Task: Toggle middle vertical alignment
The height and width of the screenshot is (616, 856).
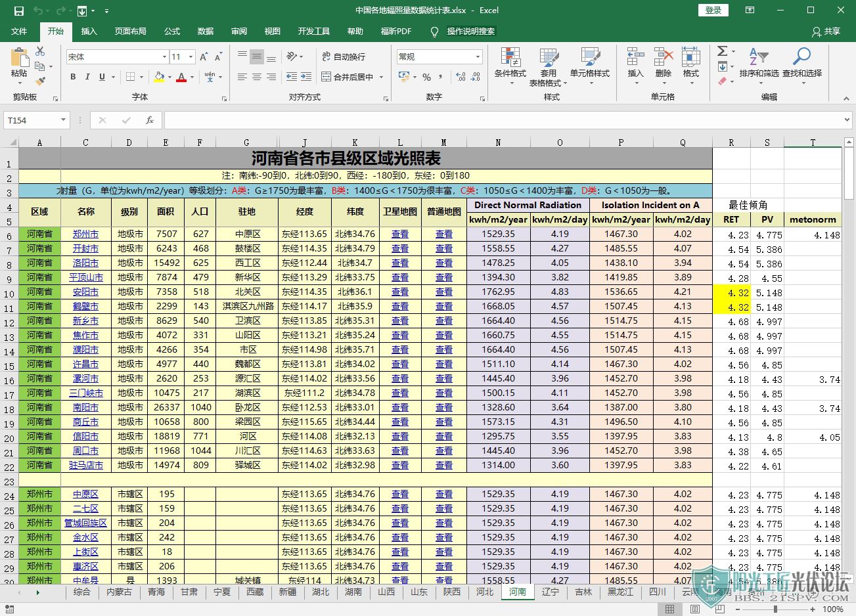Action: click(257, 57)
